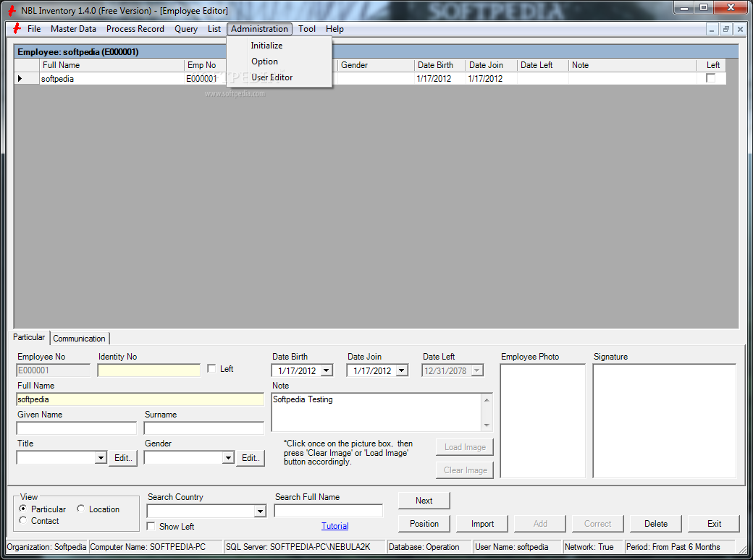This screenshot has height=560, width=753.
Task: Click the Exit button
Action: pos(714,524)
